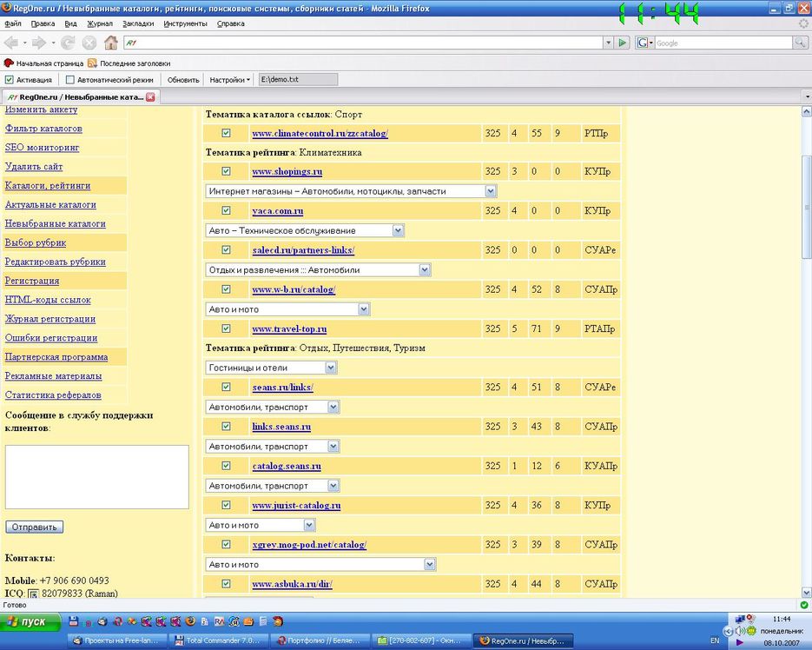Uncheck the www.shopings.ru row checkbox
812x650 pixels.
pyautogui.click(x=226, y=171)
